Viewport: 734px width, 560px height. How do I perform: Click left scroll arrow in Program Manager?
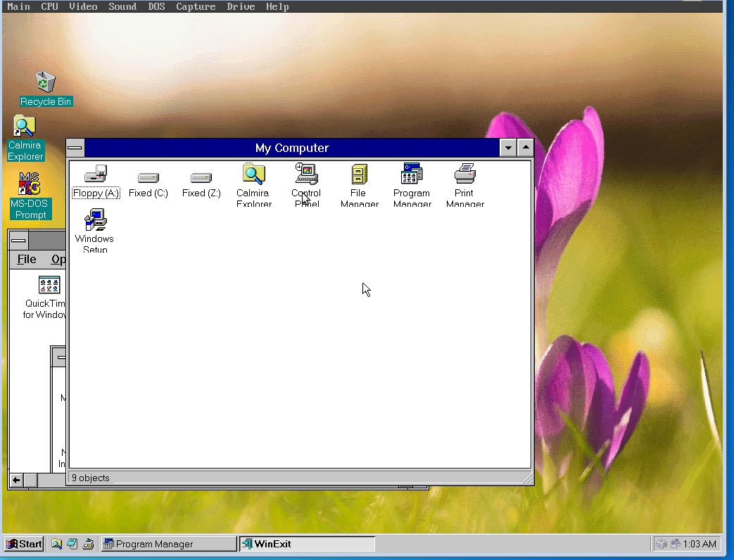tap(16, 480)
